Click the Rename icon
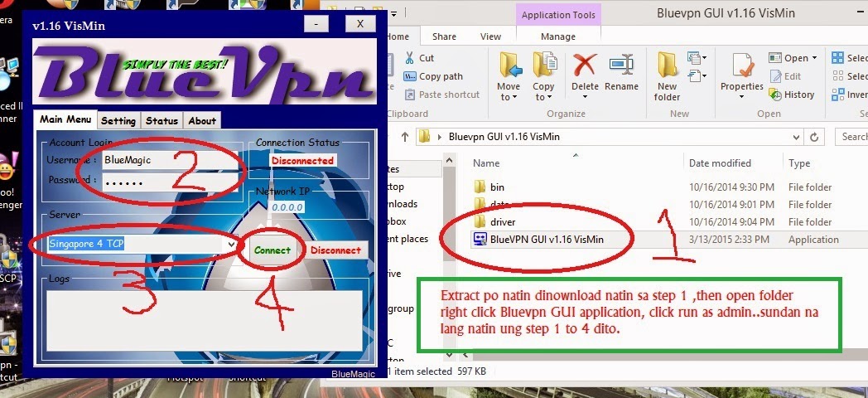 click(621, 66)
